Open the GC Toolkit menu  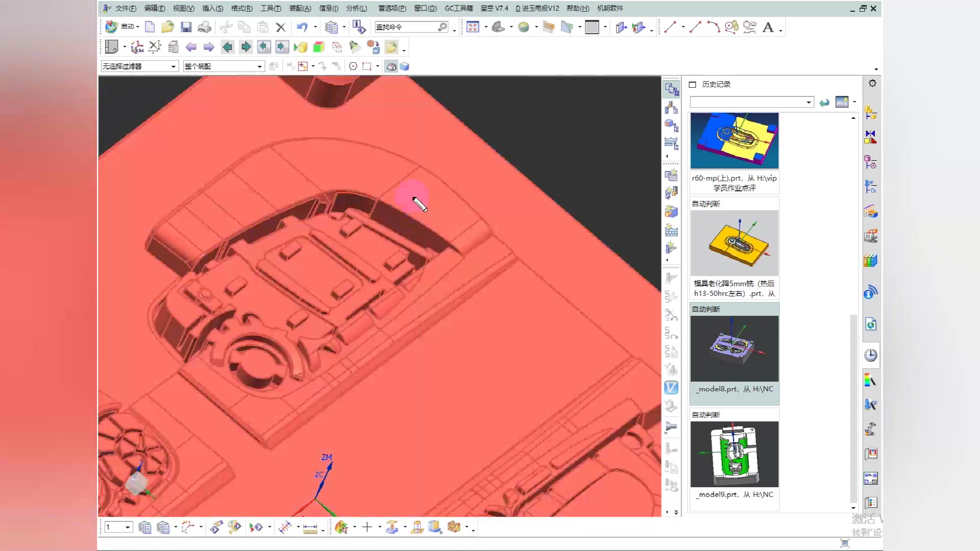(x=458, y=8)
